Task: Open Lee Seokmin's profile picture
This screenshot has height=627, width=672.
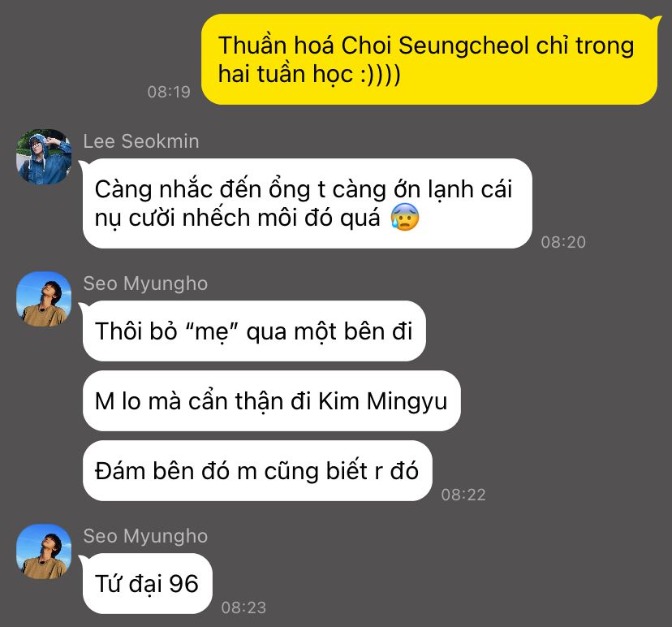Action: 44,157
